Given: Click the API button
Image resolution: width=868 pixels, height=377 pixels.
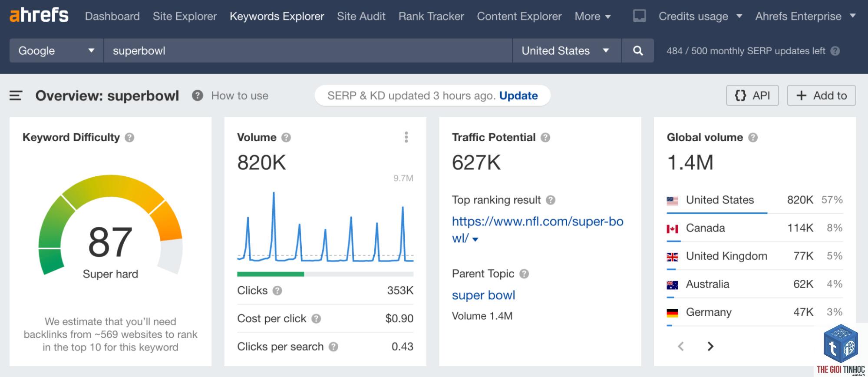Looking at the screenshot, I should 752,96.
